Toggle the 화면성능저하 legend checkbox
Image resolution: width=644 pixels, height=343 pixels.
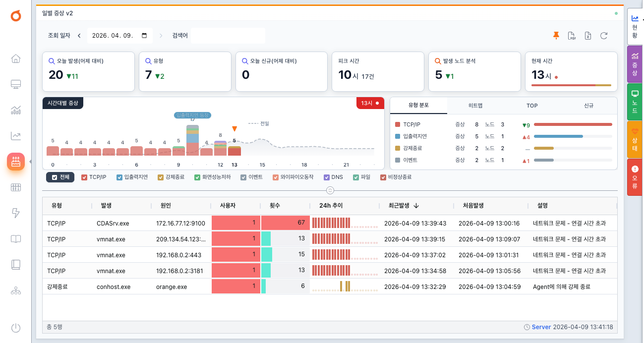pyautogui.click(x=197, y=177)
